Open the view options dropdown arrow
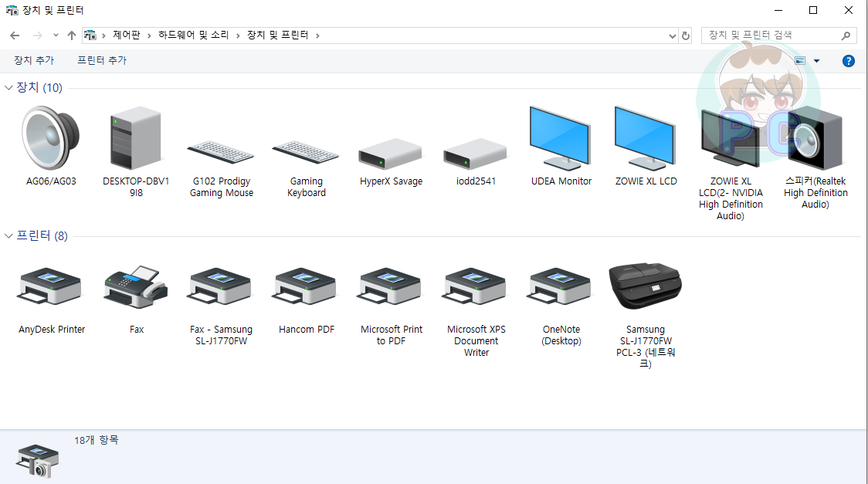Viewport: 868px width, 484px height. coord(816,61)
